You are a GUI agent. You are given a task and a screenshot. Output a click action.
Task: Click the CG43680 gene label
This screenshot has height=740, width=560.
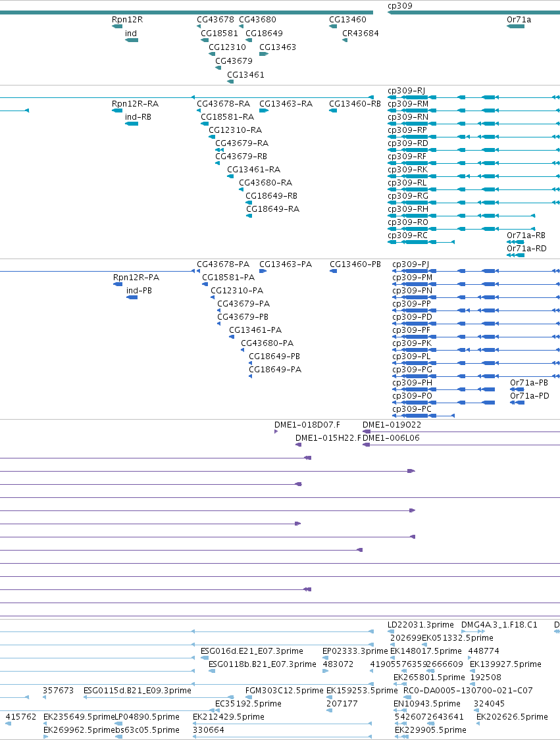(257, 19)
